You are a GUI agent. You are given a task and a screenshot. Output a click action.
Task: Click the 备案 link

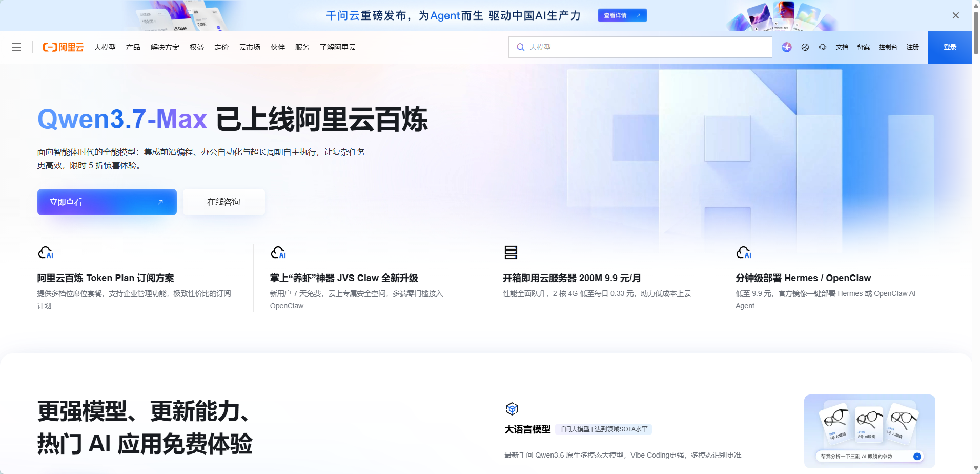click(x=864, y=47)
